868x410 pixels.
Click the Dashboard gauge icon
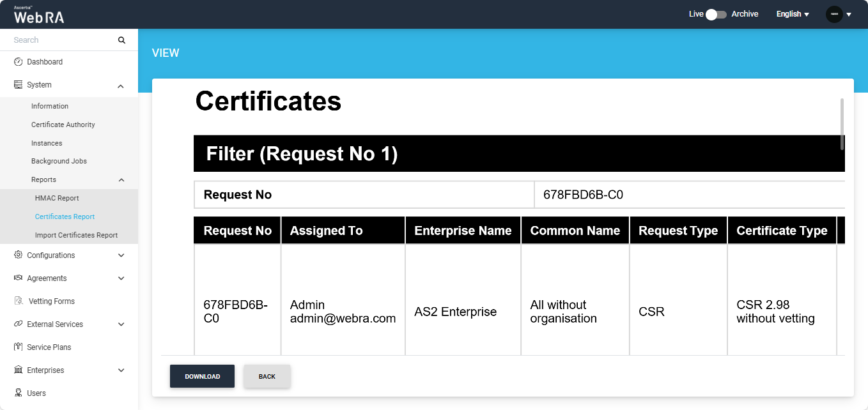click(18, 62)
